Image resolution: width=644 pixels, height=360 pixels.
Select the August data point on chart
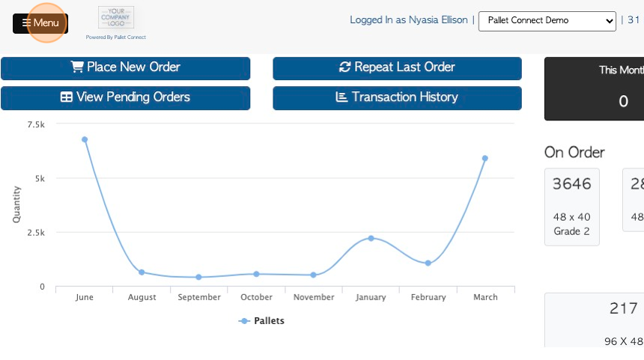point(142,272)
